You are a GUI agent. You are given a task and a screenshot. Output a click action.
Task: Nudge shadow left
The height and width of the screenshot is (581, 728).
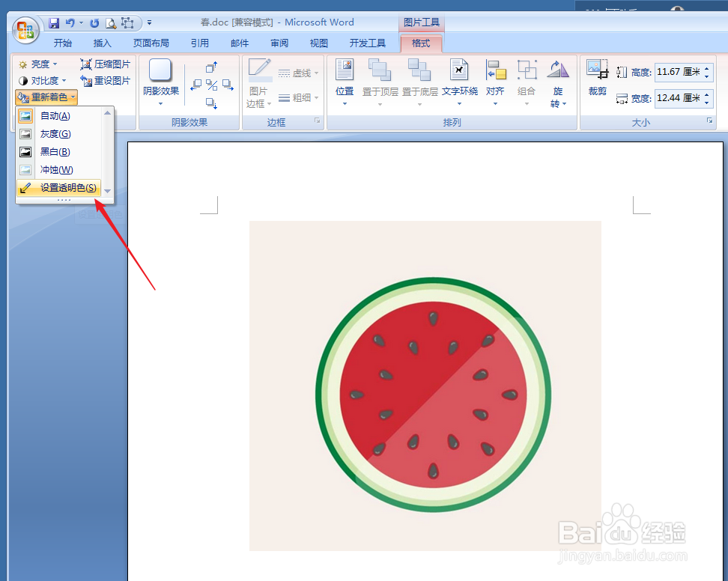coord(196,85)
